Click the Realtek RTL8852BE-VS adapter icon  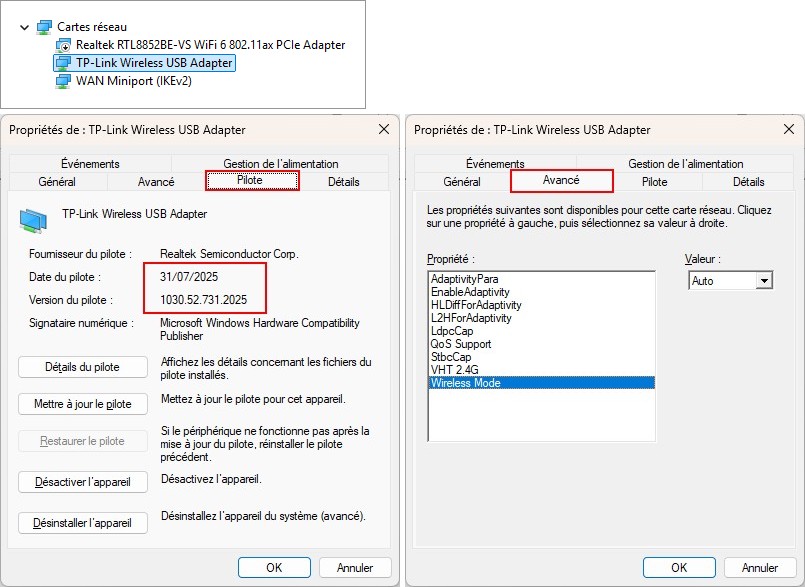tap(63, 46)
